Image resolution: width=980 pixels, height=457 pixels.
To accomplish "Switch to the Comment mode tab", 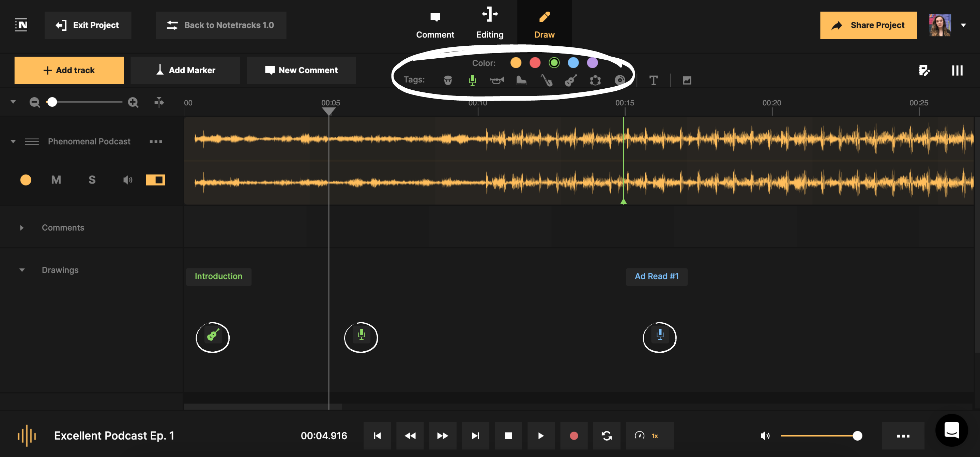I will tap(435, 24).
